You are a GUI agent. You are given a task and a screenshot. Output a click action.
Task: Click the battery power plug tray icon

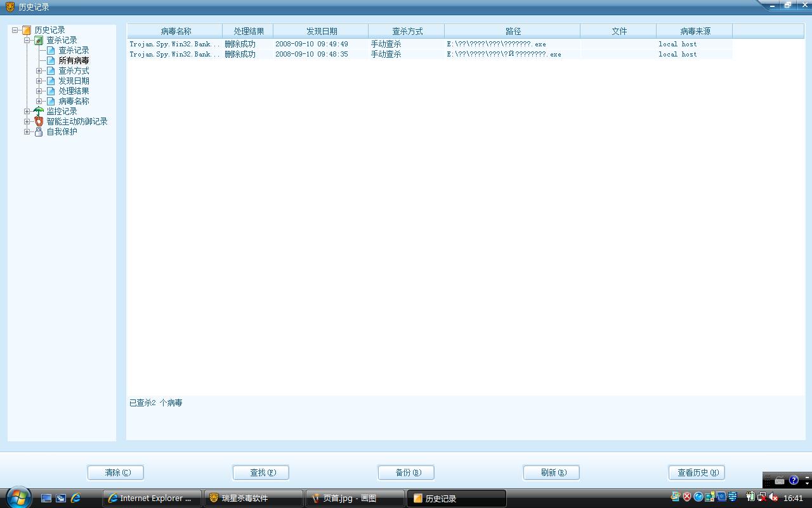pyautogui.click(x=750, y=497)
